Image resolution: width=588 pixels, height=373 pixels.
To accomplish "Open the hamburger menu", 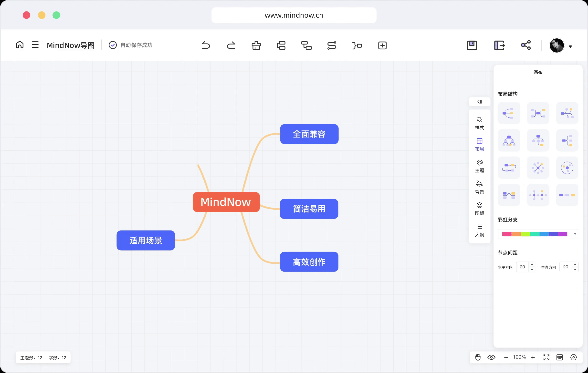I will pyautogui.click(x=35, y=45).
